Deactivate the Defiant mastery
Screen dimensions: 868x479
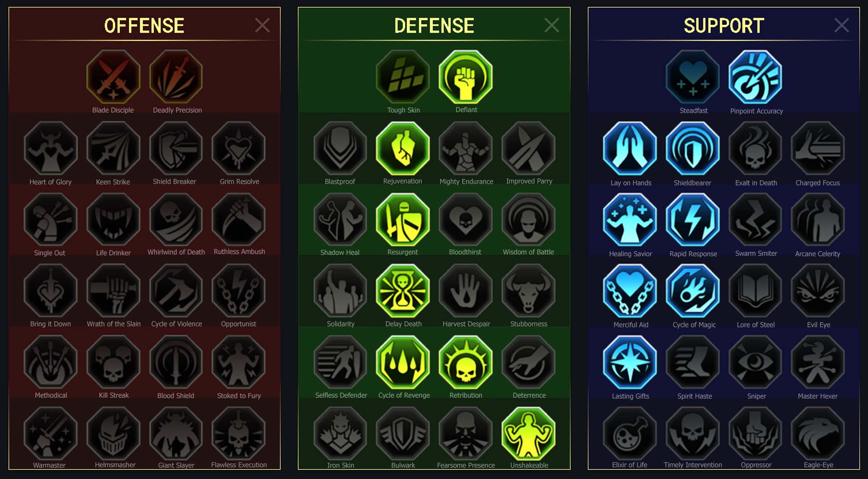[466, 77]
